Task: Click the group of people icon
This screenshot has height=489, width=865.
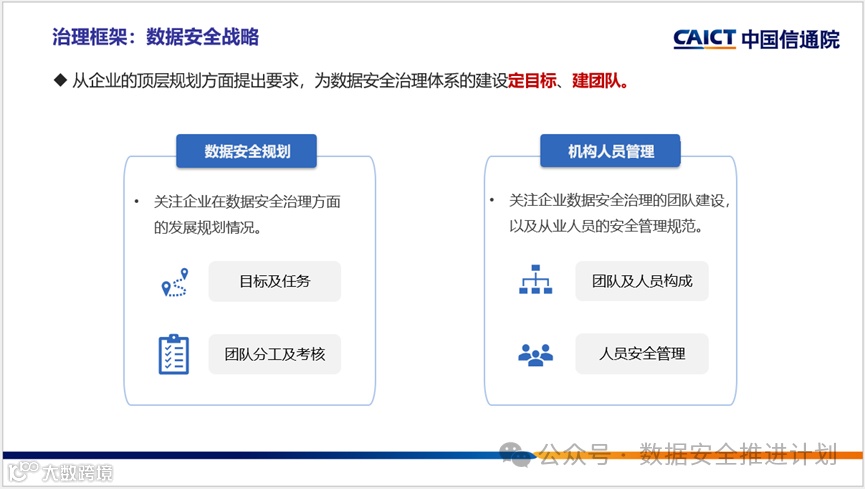Action: (535, 355)
